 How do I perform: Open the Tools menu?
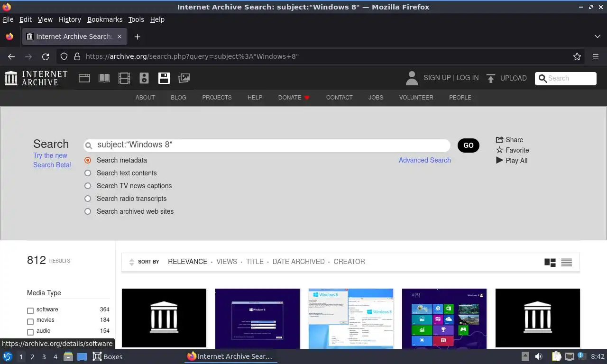[x=136, y=19]
